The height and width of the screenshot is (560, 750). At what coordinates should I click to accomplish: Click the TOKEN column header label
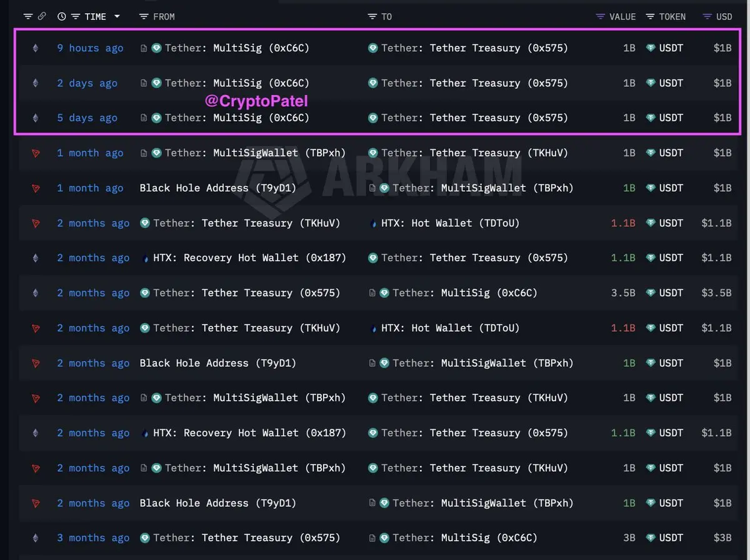[x=672, y=16]
